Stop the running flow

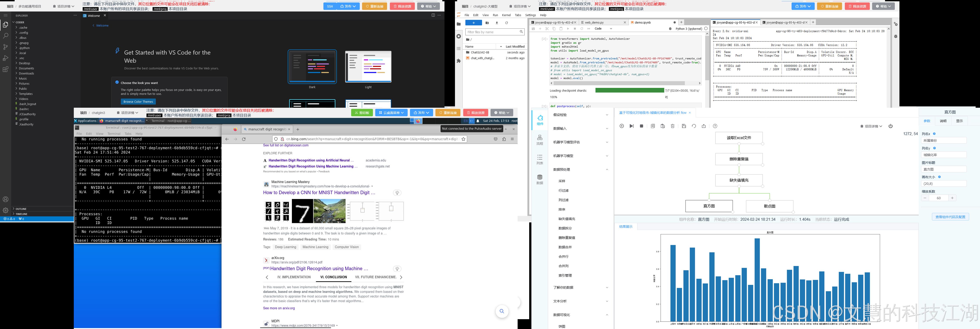(x=641, y=126)
